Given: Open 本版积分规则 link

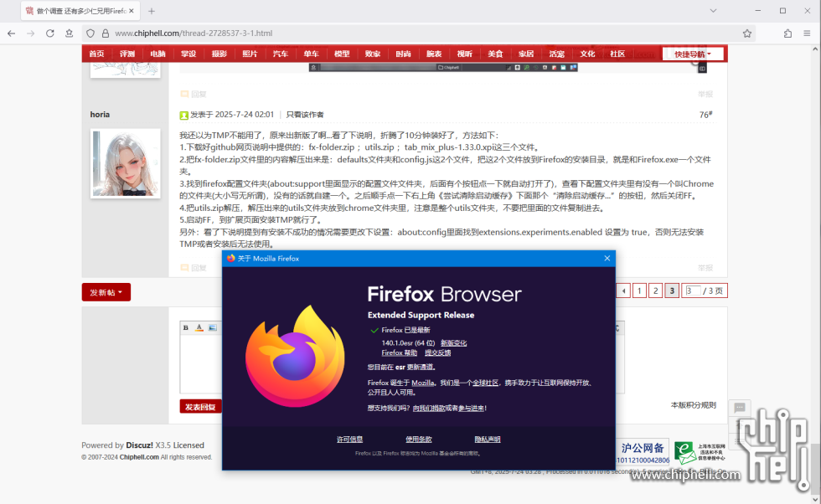Looking at the screenshot, I should point(694,405).
